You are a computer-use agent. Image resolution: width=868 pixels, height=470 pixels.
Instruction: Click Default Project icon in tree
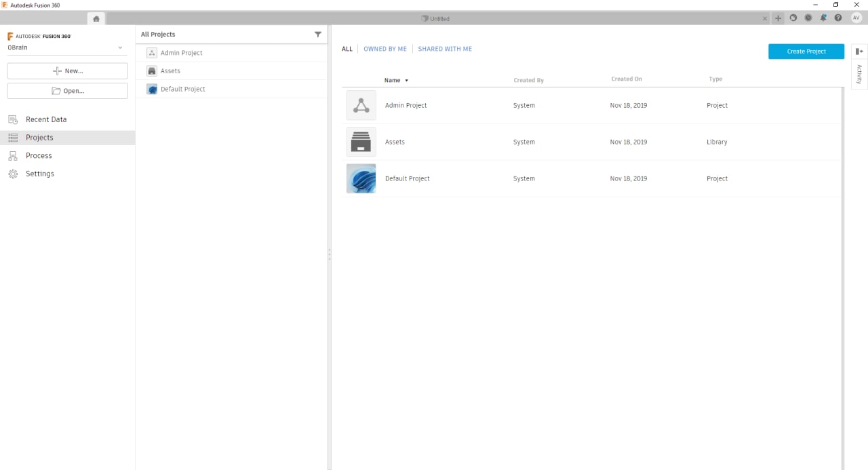(152, 90)
